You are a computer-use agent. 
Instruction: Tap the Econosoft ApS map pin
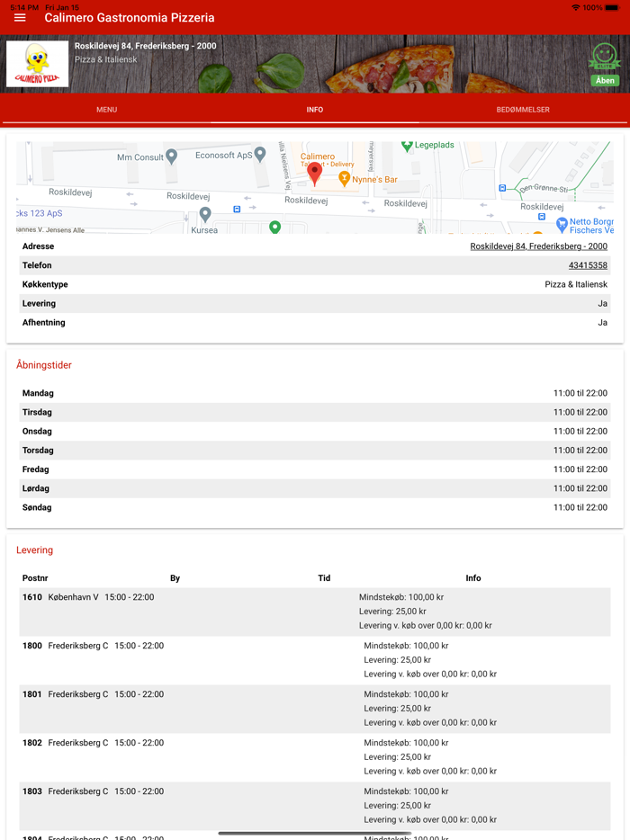(260, 154)
